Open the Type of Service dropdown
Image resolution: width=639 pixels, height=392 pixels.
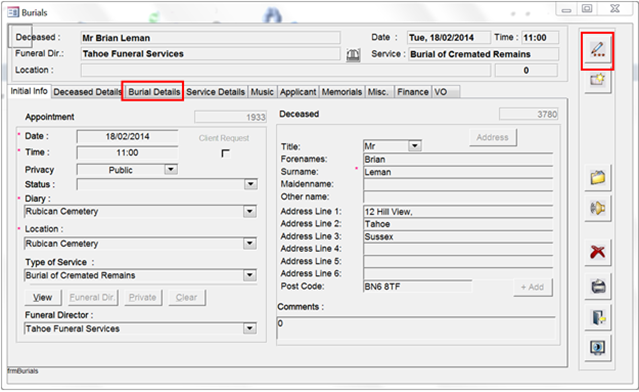[x=249, y=275]
